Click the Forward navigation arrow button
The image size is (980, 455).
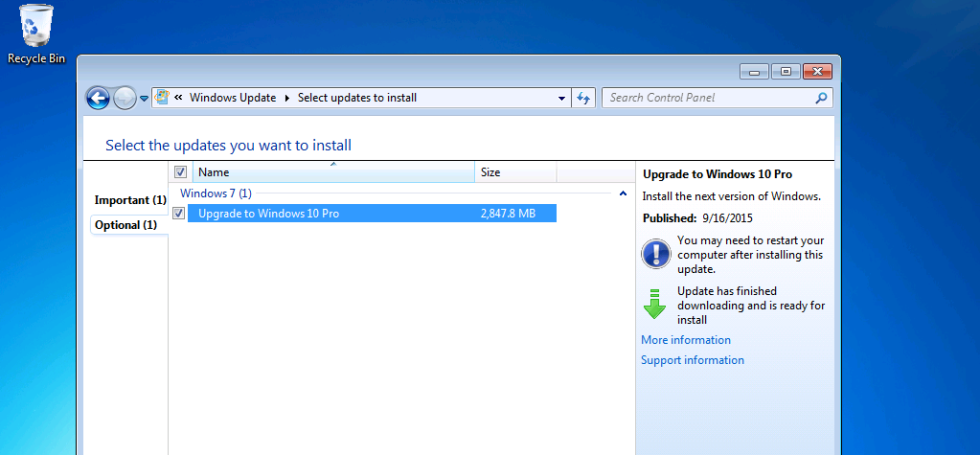pos(124,98)
